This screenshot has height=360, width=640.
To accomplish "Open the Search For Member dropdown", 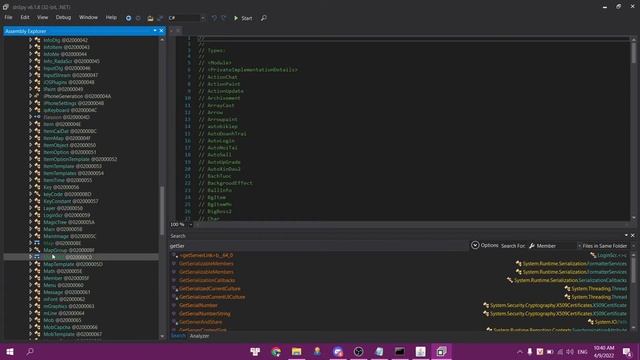I will pos(555,246).
